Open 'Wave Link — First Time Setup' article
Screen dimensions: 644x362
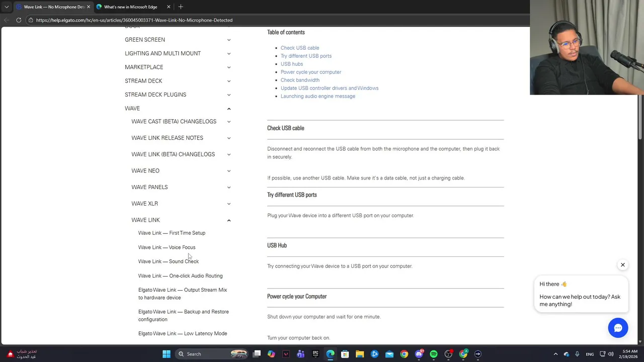(172, 233)
